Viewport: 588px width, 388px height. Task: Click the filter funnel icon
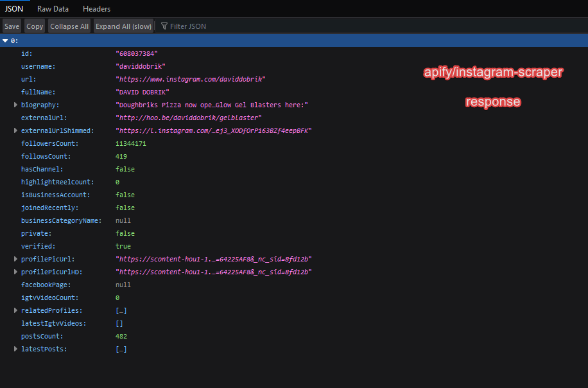(x=164, y=26)
